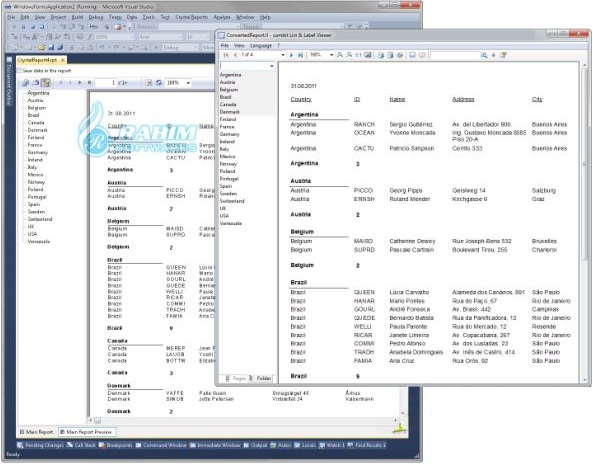Open Window menu in Visual Studio
The height and width of the screenshot is (464, 593).
click(x=245, y=17)
